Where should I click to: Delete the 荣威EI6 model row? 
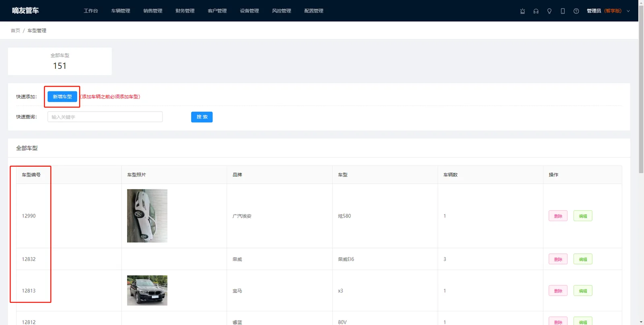pos(558,259)
